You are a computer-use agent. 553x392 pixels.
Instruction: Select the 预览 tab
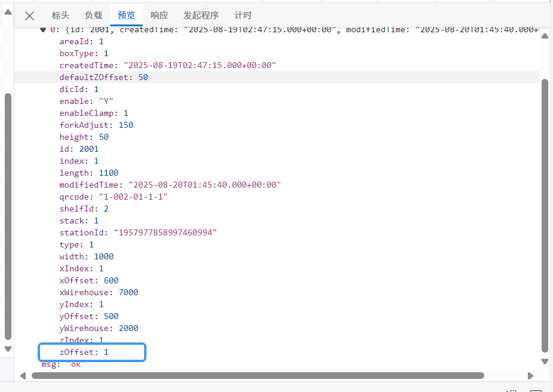(126, 16)
